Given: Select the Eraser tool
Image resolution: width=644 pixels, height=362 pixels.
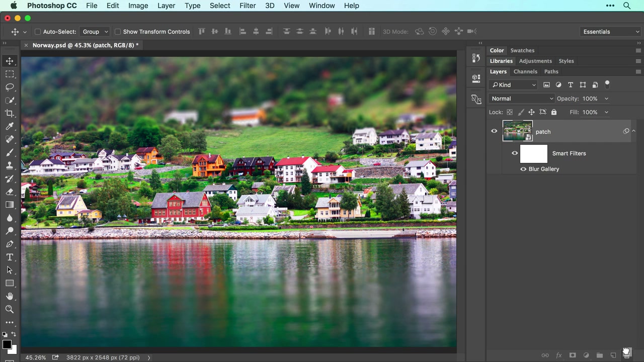Looking at the screenshot, I should click(10, 192).
